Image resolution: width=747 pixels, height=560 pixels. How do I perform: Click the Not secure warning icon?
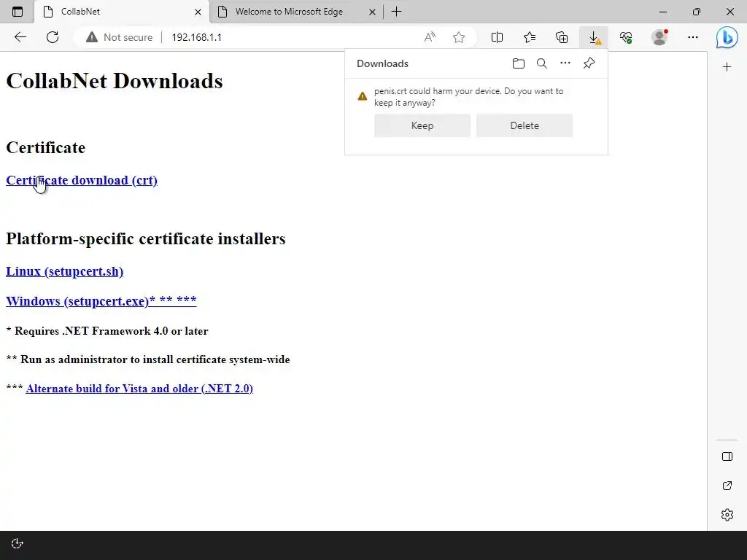click(91, 37)
